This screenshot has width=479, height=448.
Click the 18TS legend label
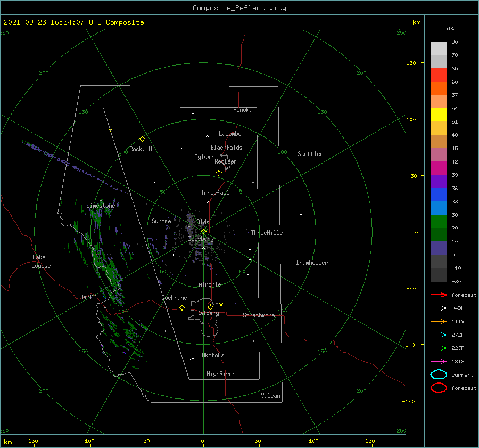point(458,362)
